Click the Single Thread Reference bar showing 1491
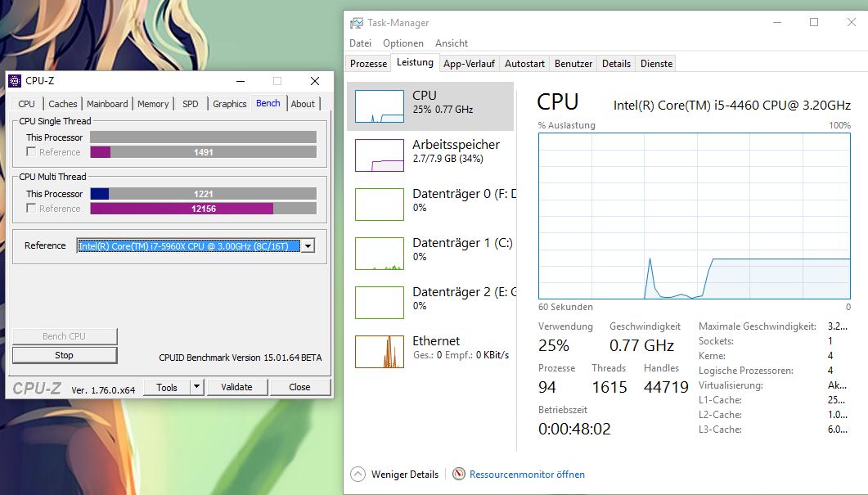 coord(203,151)
